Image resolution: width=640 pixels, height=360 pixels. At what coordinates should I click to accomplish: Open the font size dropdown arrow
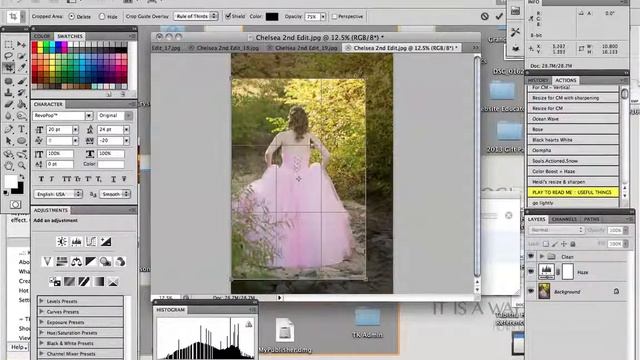point(76,130)
